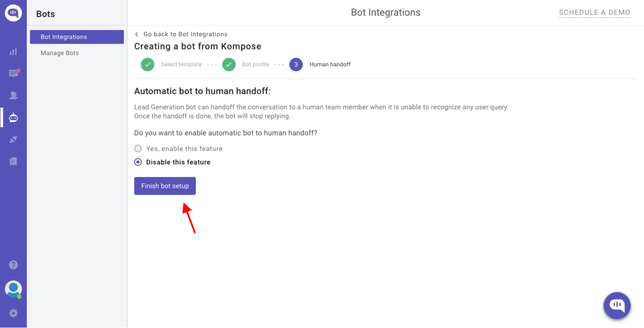Select the Bot integrations robot icon
The width and height of the screenshot is (644, 328).
[13, 117]
